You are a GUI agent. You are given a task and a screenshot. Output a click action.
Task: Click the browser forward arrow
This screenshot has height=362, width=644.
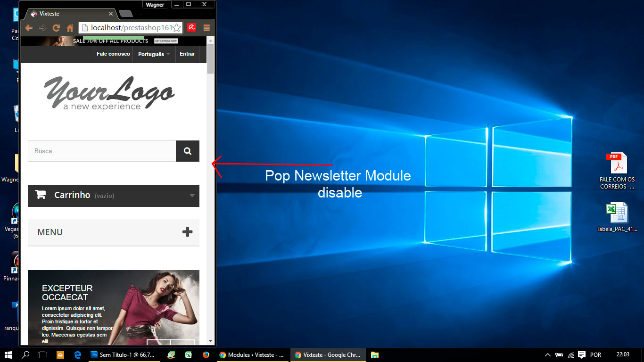click(42, 28)
